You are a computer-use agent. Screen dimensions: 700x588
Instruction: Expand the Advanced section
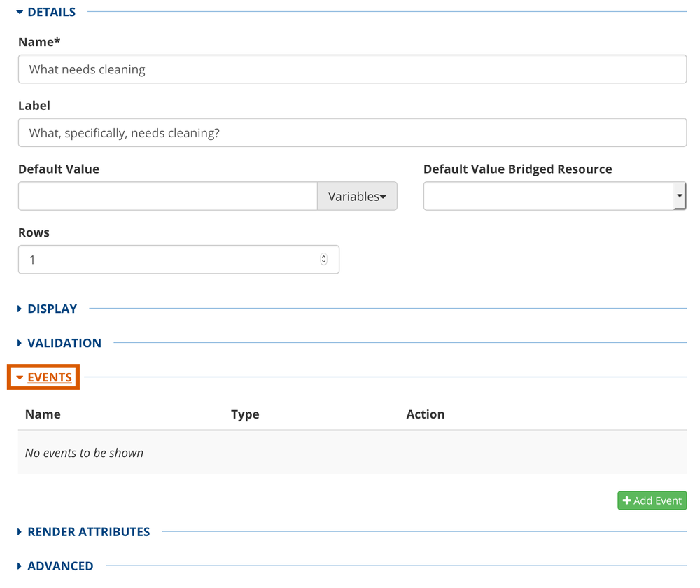tap(60, 566)
